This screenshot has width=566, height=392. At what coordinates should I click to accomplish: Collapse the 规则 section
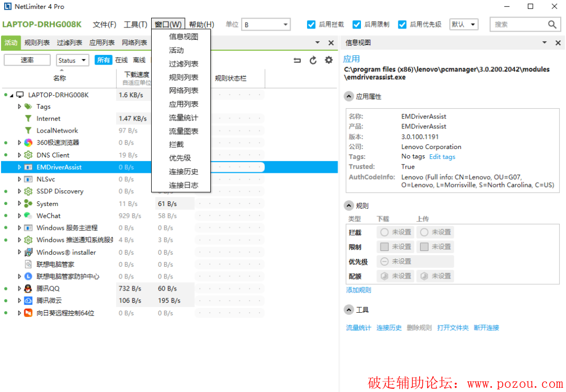(x=349, y=206)
